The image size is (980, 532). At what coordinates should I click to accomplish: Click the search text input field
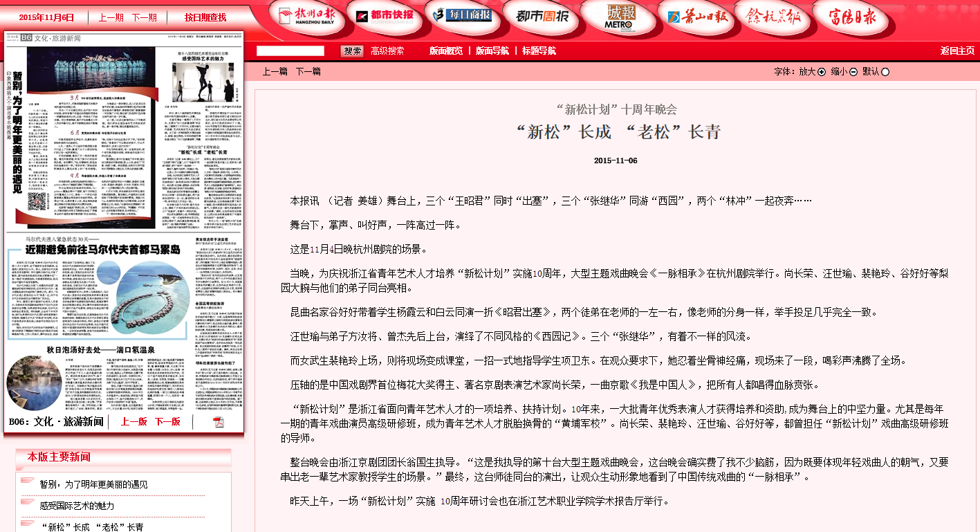(290, 51)
